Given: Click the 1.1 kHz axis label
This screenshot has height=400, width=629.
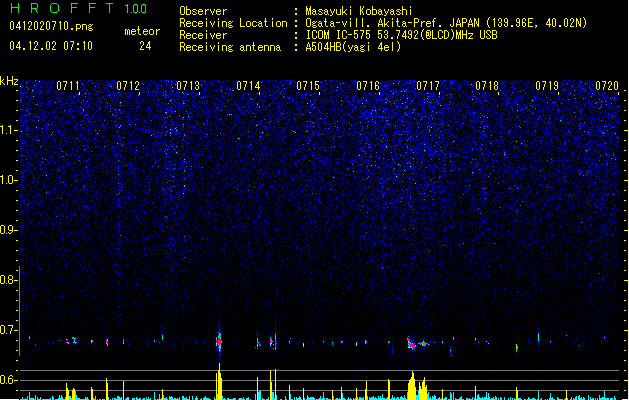Looking at the screenshot, I should tap(9, 130).
